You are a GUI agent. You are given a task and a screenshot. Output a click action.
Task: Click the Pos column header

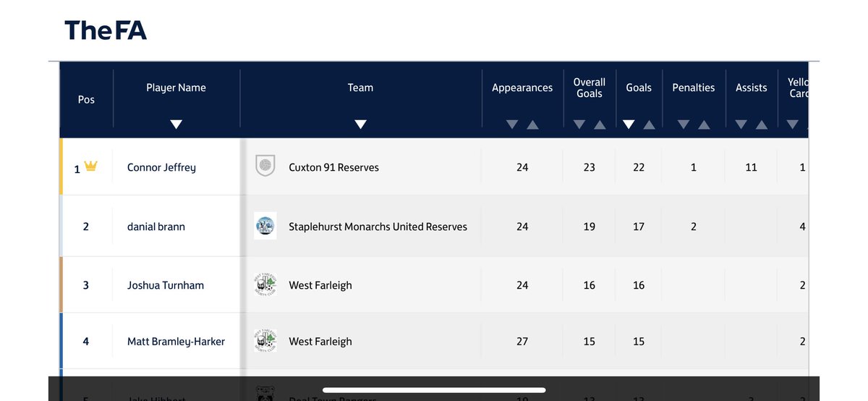(86, 100)
